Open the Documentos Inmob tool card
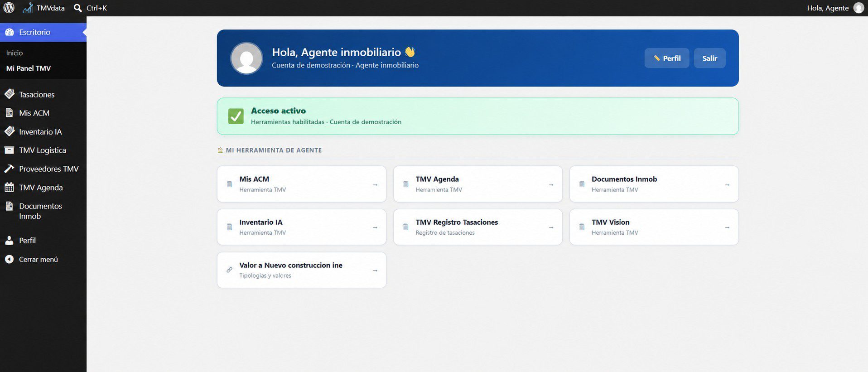The height and width of the screenshot is (372, 868). (x=654, y=184)
